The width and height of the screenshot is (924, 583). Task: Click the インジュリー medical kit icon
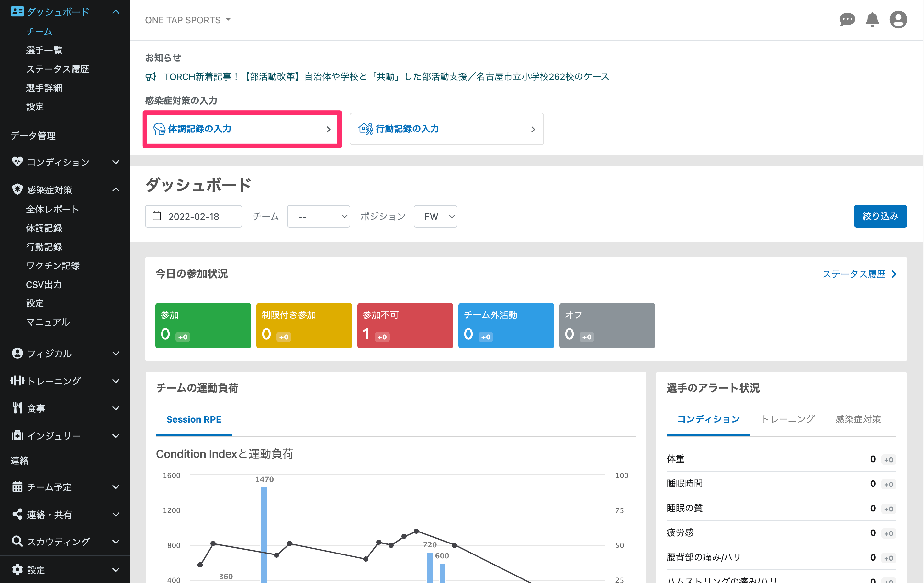[x=17, y=435]
